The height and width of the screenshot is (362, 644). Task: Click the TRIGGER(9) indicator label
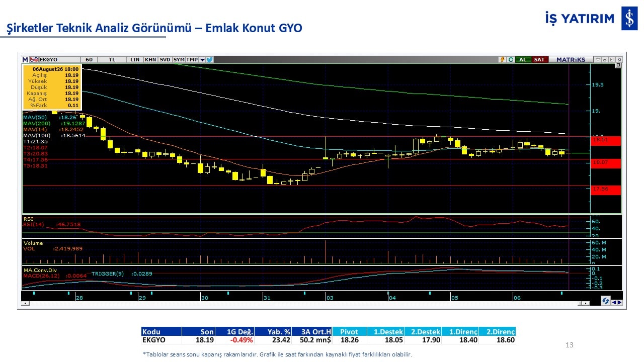pyautogui.click(x=107, y=274)
